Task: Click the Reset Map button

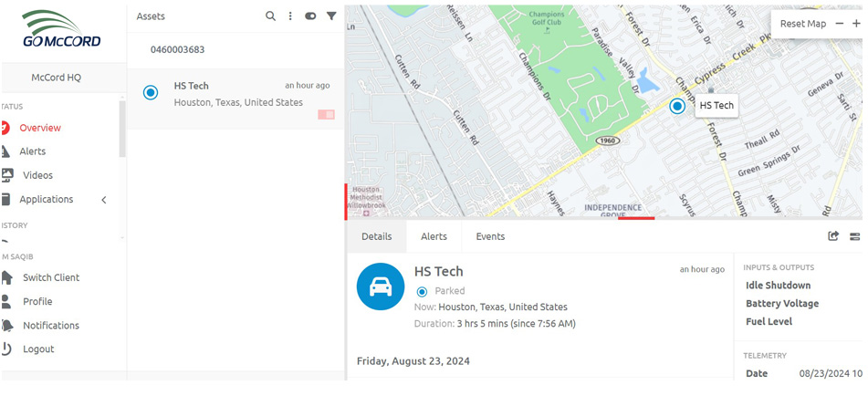Action: [803, 24]
